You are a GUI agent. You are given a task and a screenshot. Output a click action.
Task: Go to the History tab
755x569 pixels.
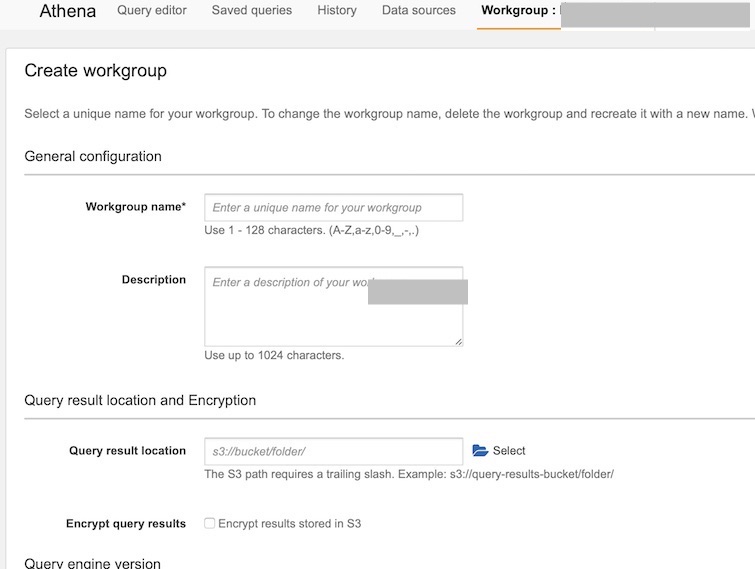(337, 11)
